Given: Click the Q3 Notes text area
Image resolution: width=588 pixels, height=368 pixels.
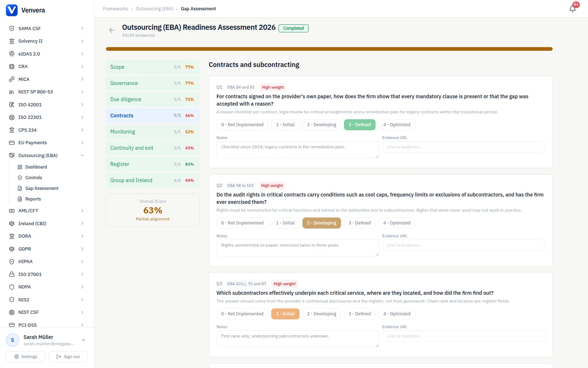Looking at the screenshot, I should [298, 339].
